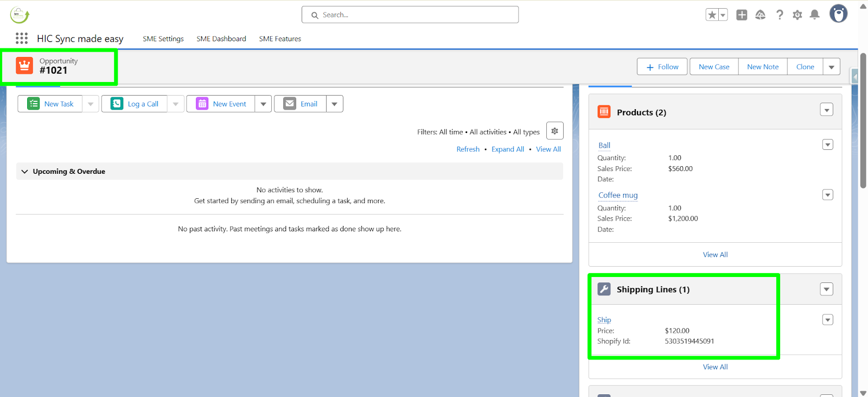The height and width of the screenshot is (397, 868).
Task: Click the Shipping Lines wrench icon
Action: pos(604,289)
